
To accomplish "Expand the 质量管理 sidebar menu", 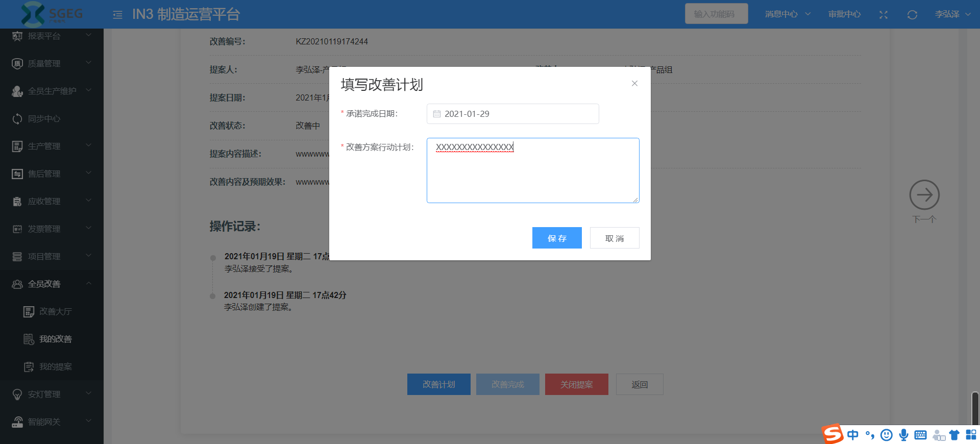I will click(x=51, y=63).
